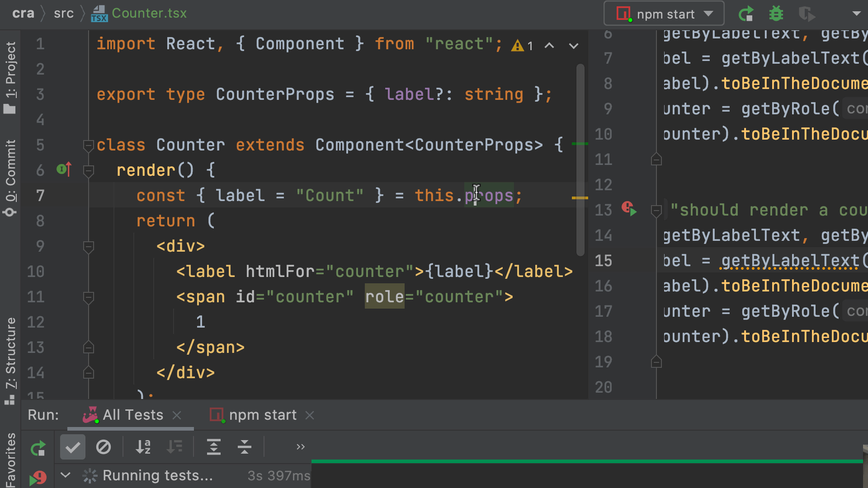The image size is (868, 488).
Task: Click Rerun Failed Tests icon
Action: 38,478
